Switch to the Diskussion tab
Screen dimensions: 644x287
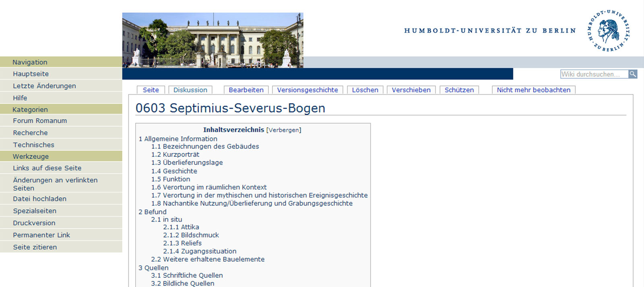(x=190, y=90)
